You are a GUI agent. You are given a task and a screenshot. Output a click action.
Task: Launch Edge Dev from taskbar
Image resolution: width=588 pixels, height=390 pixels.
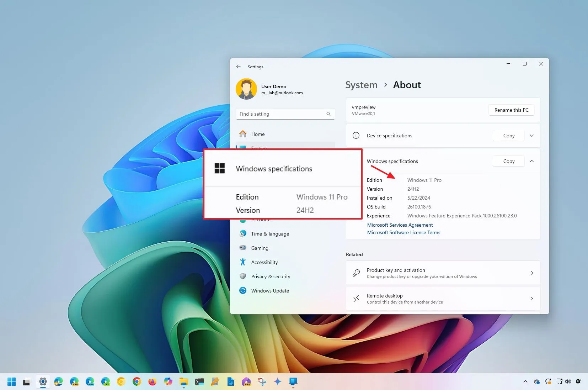(106, 382)
